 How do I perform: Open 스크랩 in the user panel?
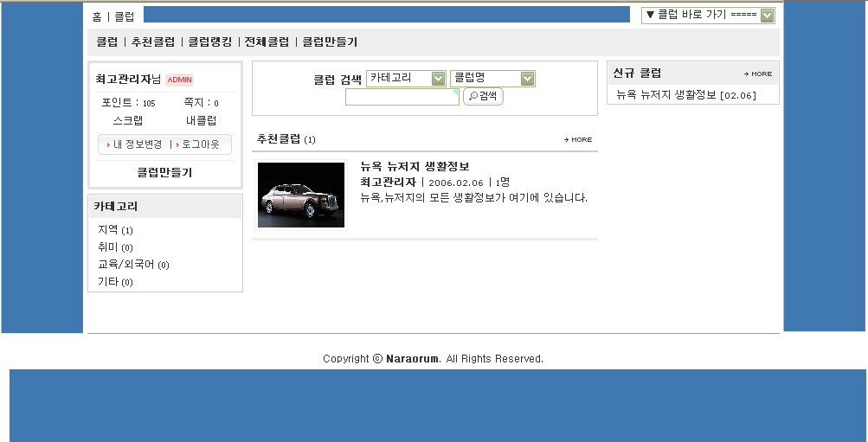tap(127, 120)
